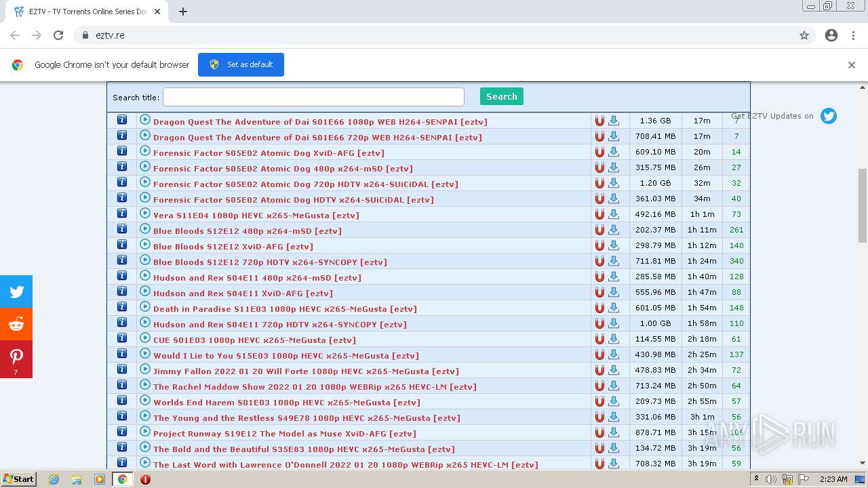Magnet icon for Young and the Restless row
The width and height of the screenshot is (868, 488).
(599, 417)
